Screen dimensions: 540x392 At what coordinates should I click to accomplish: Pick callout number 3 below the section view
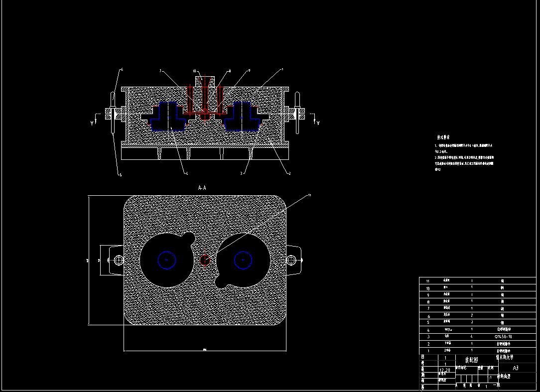241,174
